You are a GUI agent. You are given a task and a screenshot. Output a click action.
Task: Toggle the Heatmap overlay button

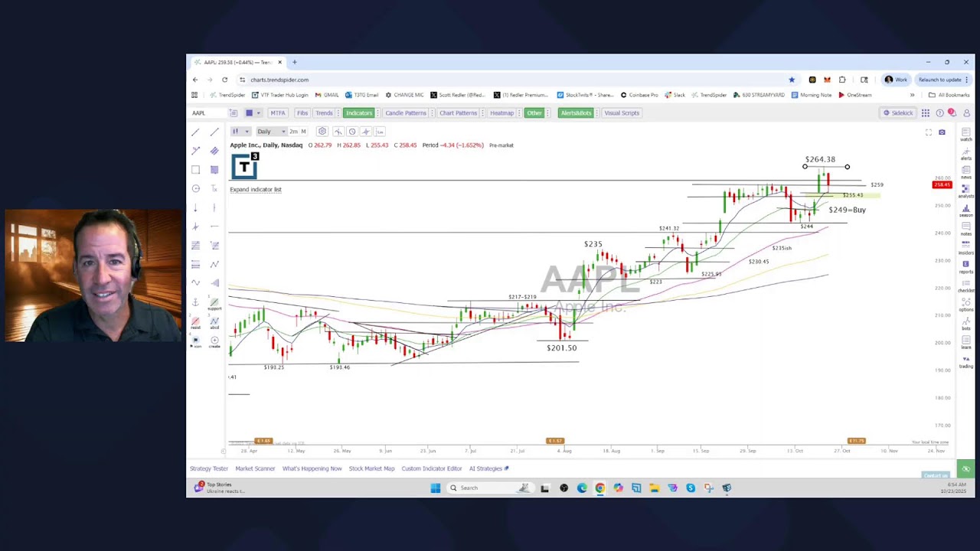[501, 112]
